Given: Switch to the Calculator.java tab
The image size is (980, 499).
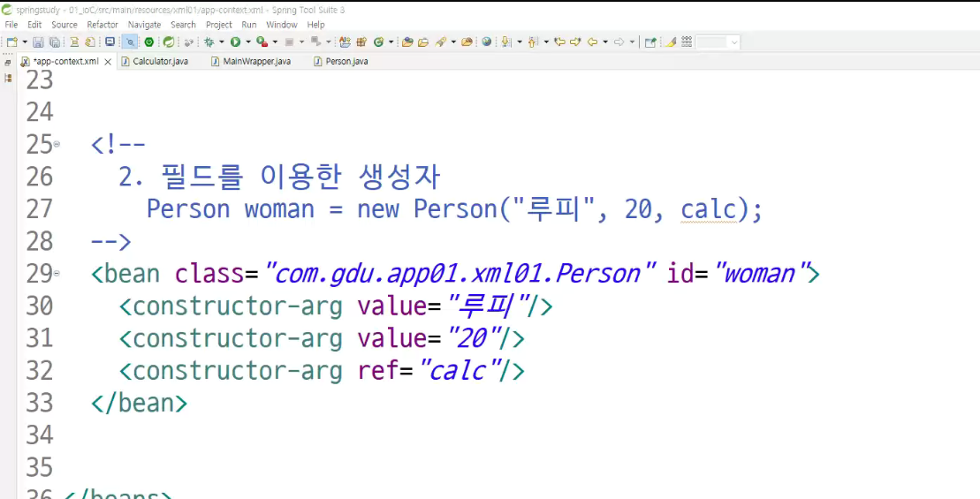Looking at the screenshot, I should pyautogui.click(x=155, y=61).
